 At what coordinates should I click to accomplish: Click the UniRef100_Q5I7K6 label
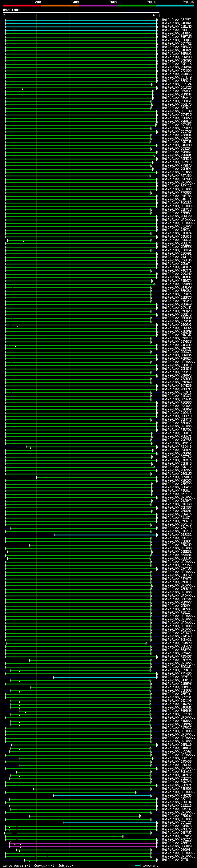click(x=177, y=132)
